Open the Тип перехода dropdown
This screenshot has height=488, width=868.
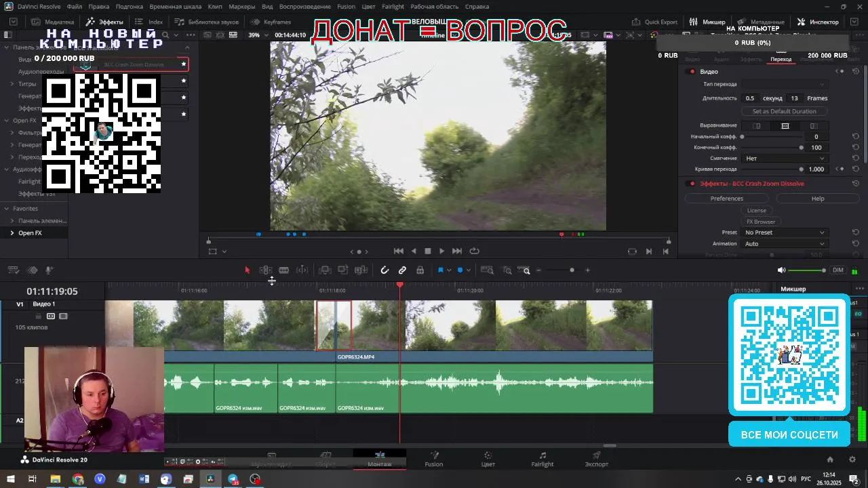pyautogui.click(x=785, y=85)
